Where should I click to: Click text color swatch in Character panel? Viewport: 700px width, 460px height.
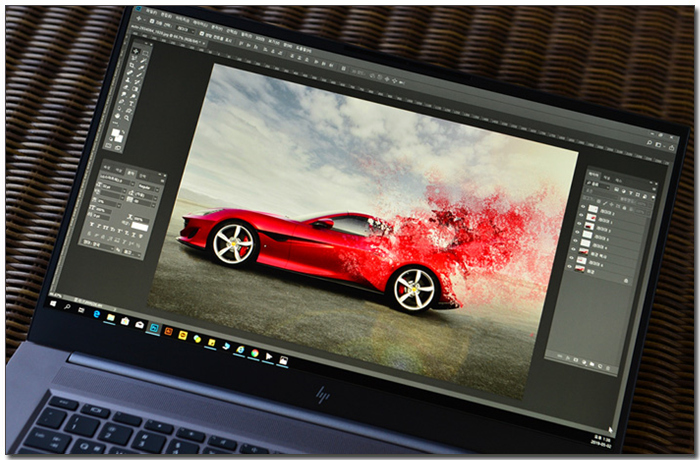[x=140, y=226]
